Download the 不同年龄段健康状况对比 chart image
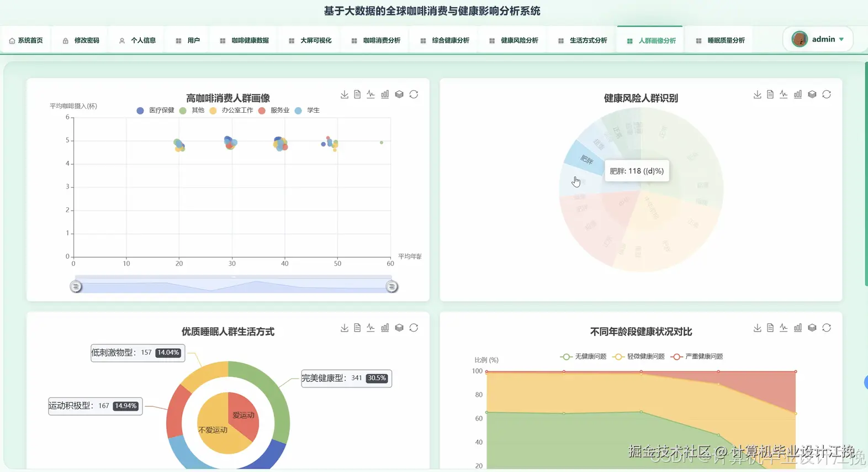Screen dimensions: 868x472 [757, 328]
